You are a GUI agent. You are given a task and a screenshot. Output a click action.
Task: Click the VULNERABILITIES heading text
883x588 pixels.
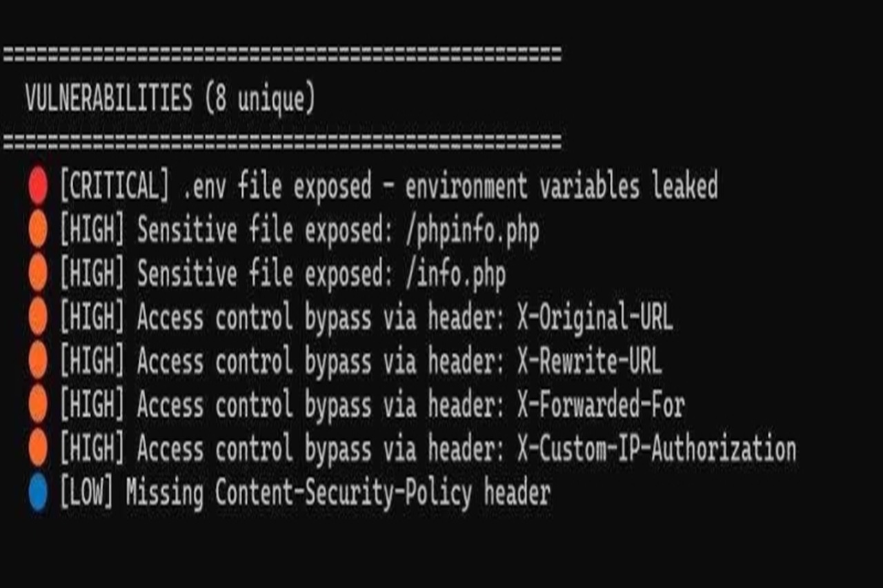[108, 99]
